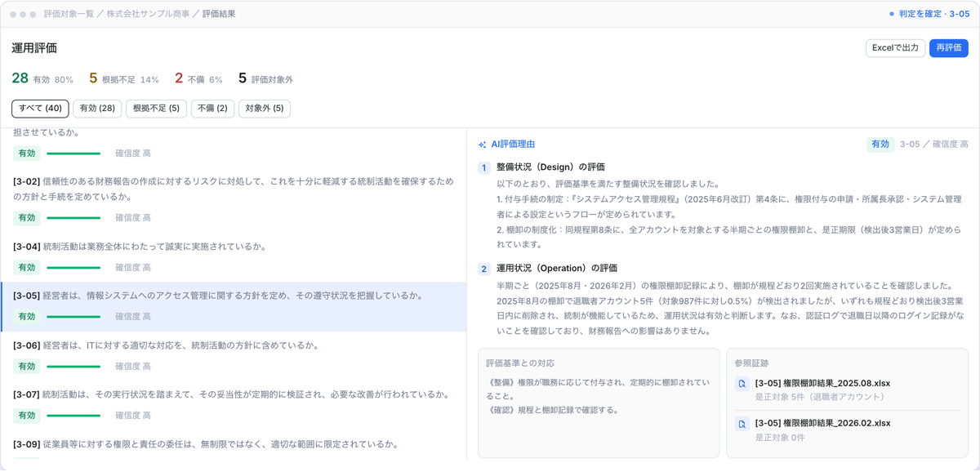Click 是正対象 0件 text
980x472 pixels.
(x=780, y=439)
